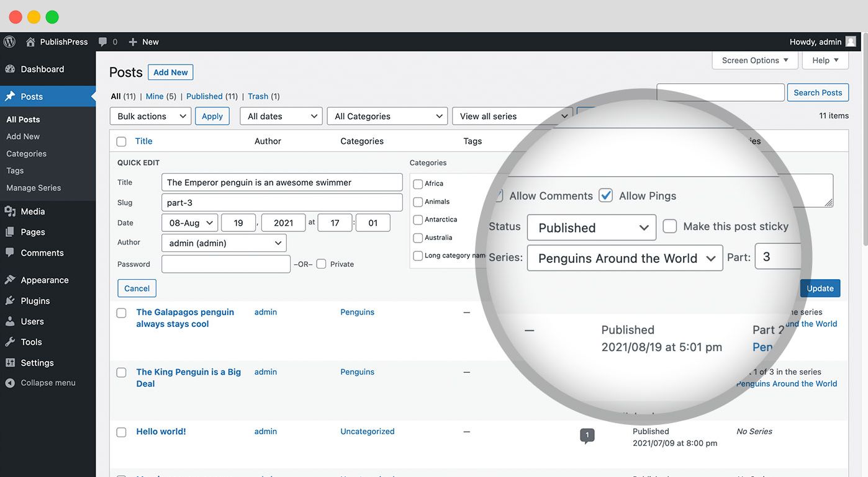Screen dimensions: 868x477
Task: Click the WordPress logo in the admin bar
Action: click(9, 42)
